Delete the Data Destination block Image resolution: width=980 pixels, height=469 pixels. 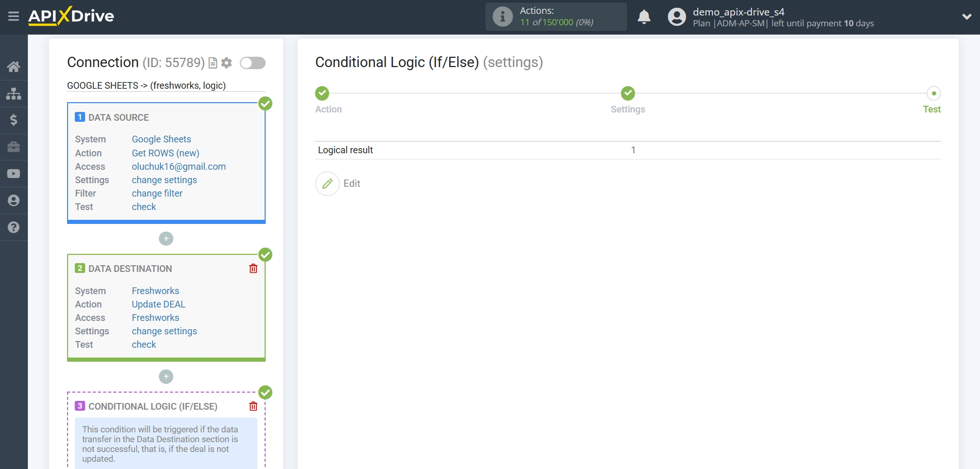tap(253, 268)
